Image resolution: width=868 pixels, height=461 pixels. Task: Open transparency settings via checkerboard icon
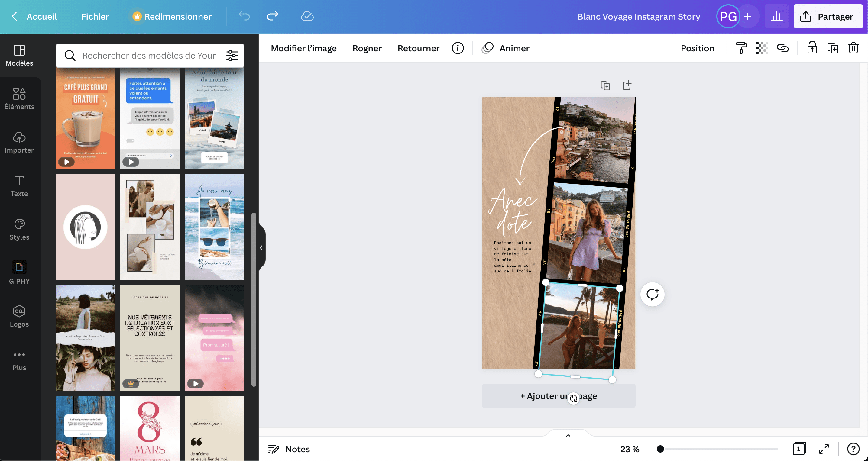(762, 48)
